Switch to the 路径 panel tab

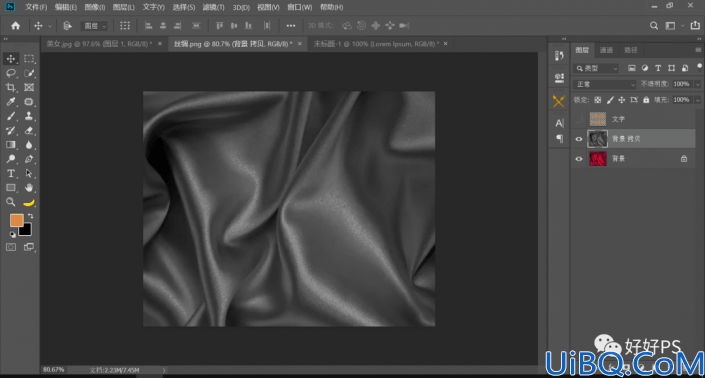point(631,50)
